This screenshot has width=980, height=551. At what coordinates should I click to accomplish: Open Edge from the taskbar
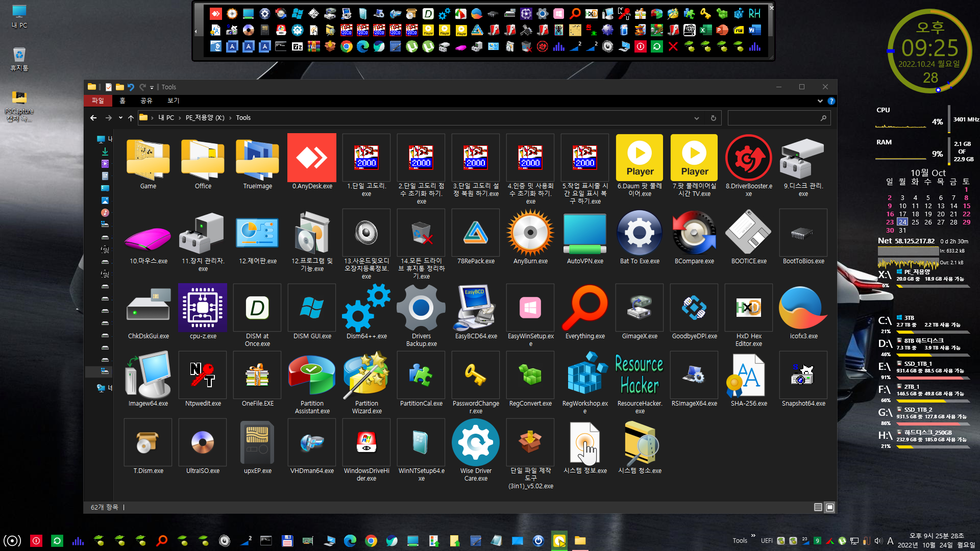tap(350, 541)
